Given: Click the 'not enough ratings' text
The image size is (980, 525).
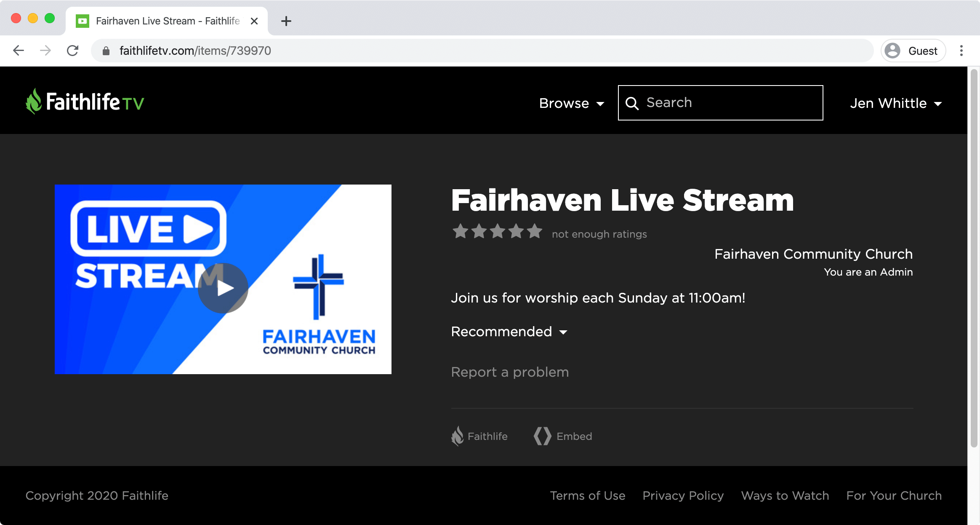Looking at the screenshot, I should tap(599, 234).
